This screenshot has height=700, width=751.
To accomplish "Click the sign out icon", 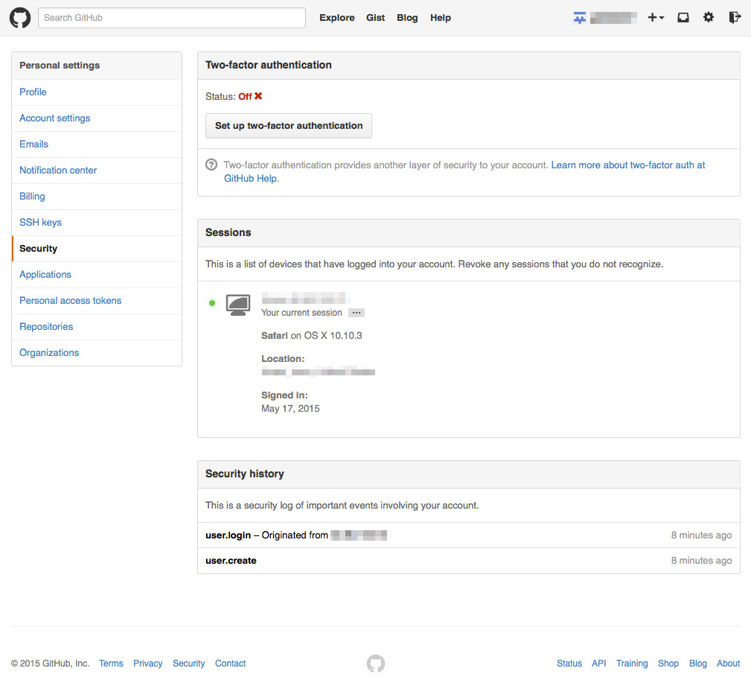I will (735, 18).
